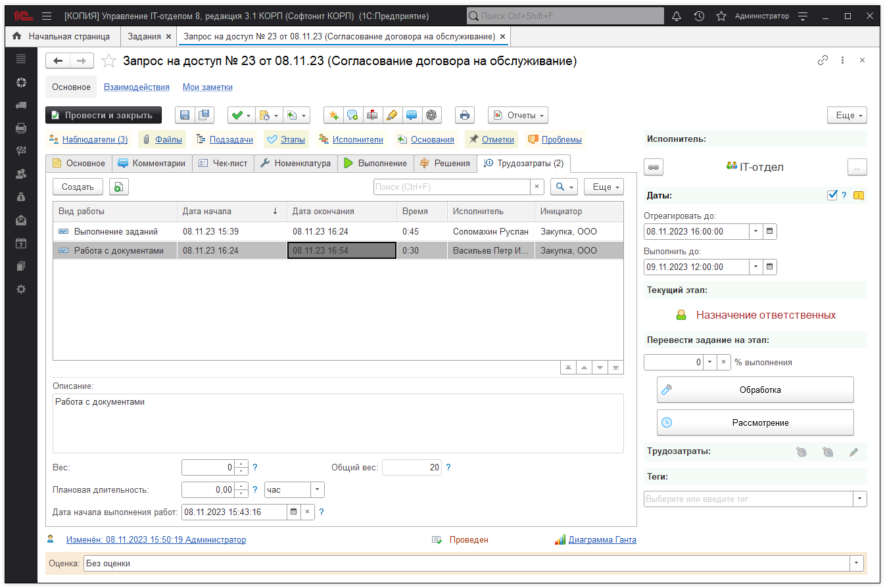885x588 pixels.
Task: Click the green-plus copy icon next to Создать
Action: 118,187
